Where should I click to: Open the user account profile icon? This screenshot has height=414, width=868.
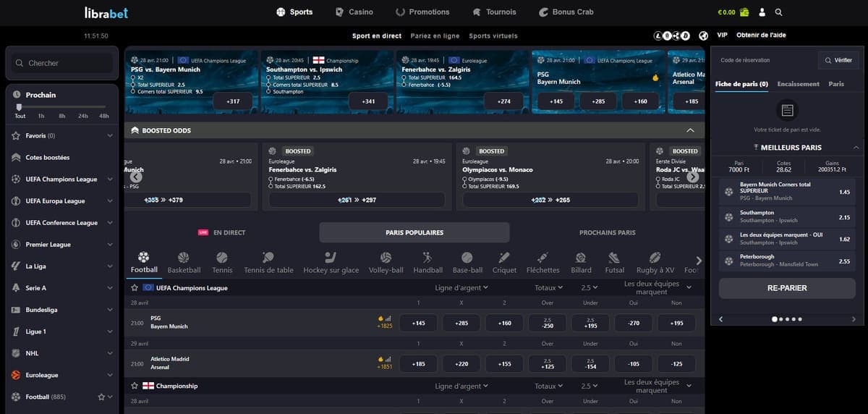click(762, 12)
